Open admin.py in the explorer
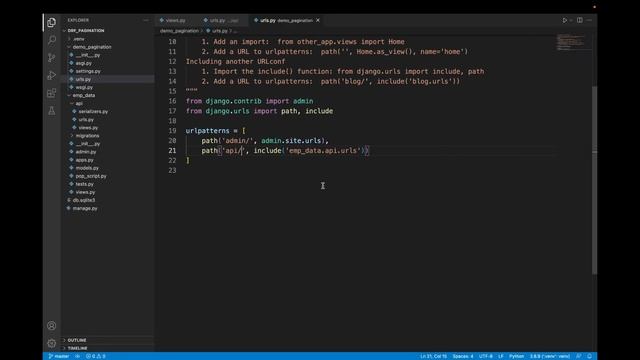The image size is (640, 360). tap(86, 152)
